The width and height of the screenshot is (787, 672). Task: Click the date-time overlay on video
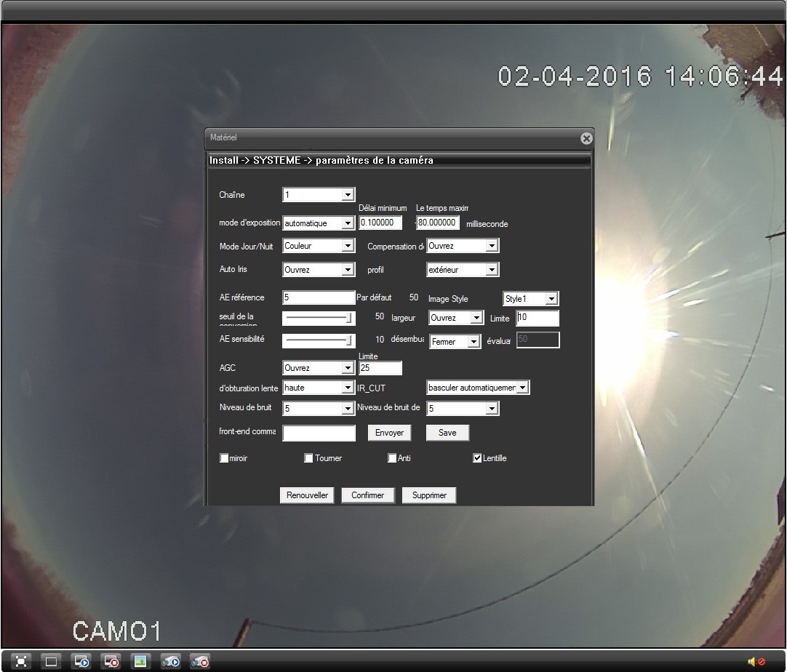(x=640, y=77)
